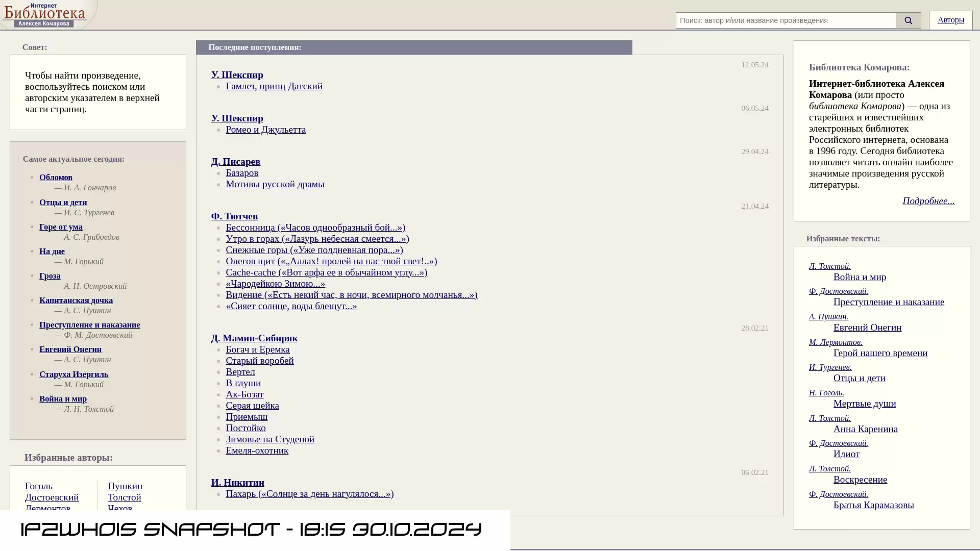Open the novel Идиот
The width and height of the screenshot is (980, 551).
(847, 454)
